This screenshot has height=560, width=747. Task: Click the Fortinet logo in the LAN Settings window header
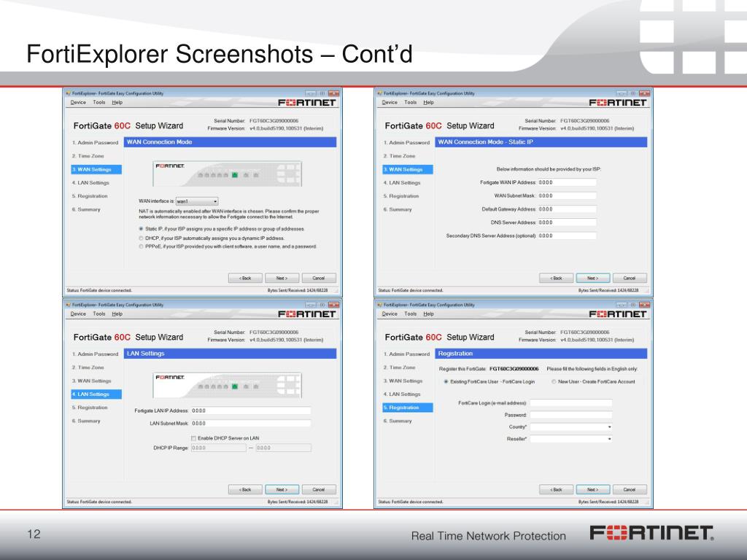[x=307, y=314]
